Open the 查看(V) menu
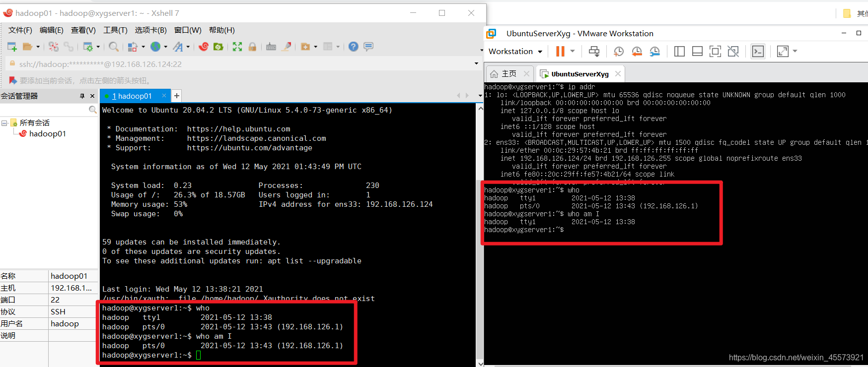Viewport: 868px width, 367px height. point(83,30)
